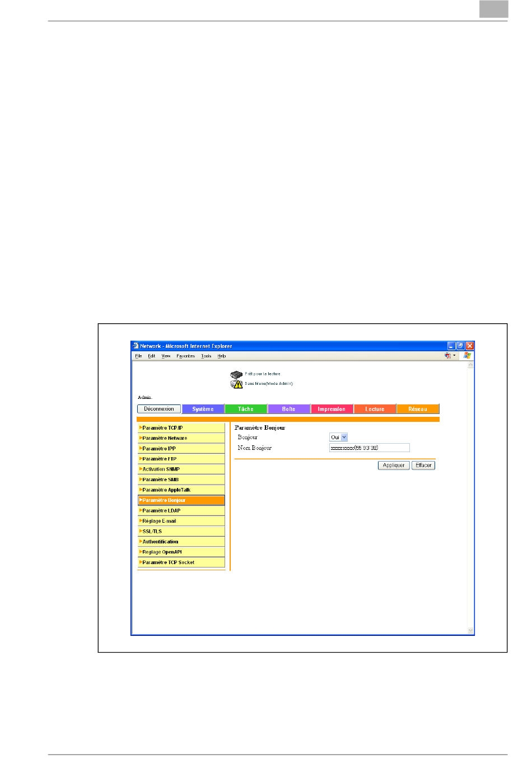Open the Edit menu
The height and width of the screenshot is (772, 532).
pos(152,356)
